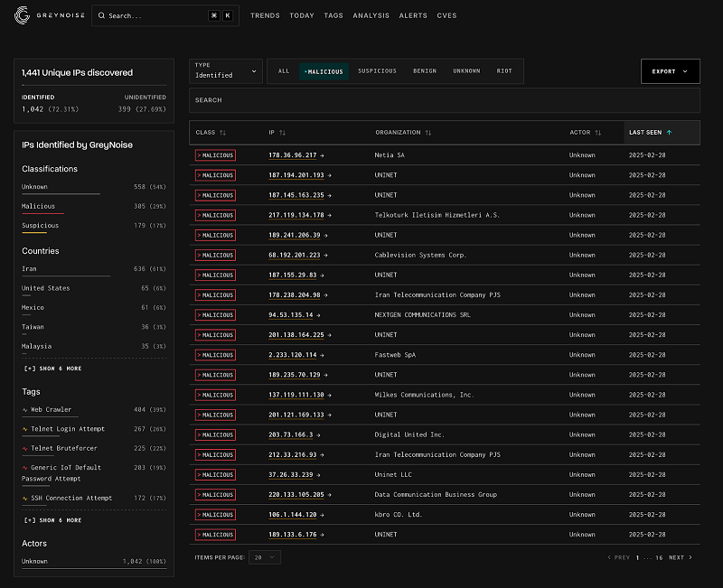Select the Unknown classification filter
This screenshot has height=588, width=723.
click(466, 71)
